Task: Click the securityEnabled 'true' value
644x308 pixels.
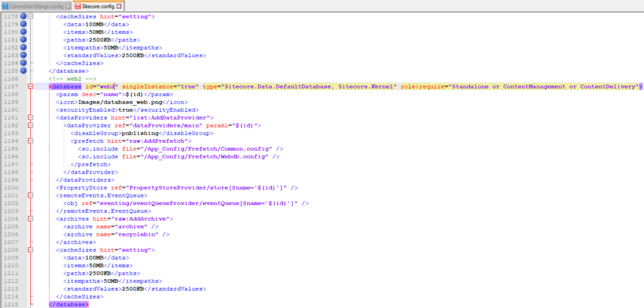Action: pos(126,110)
